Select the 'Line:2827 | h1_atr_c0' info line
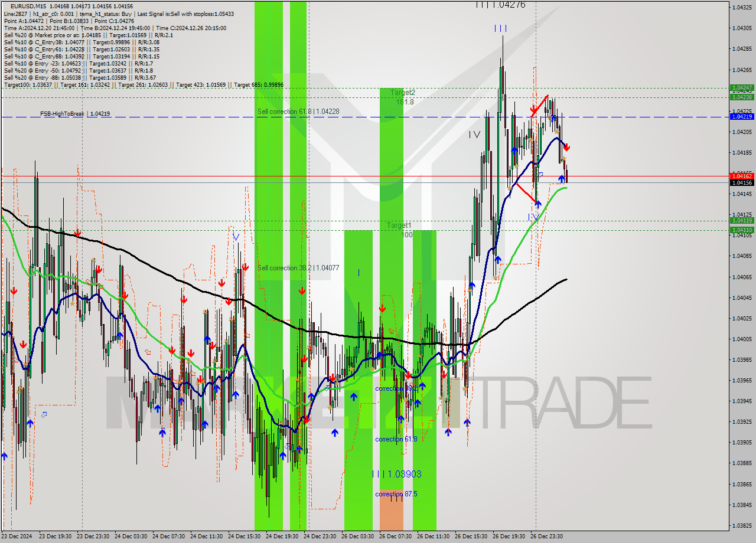This screenshot has height=543, width=756. click(118, 14)
